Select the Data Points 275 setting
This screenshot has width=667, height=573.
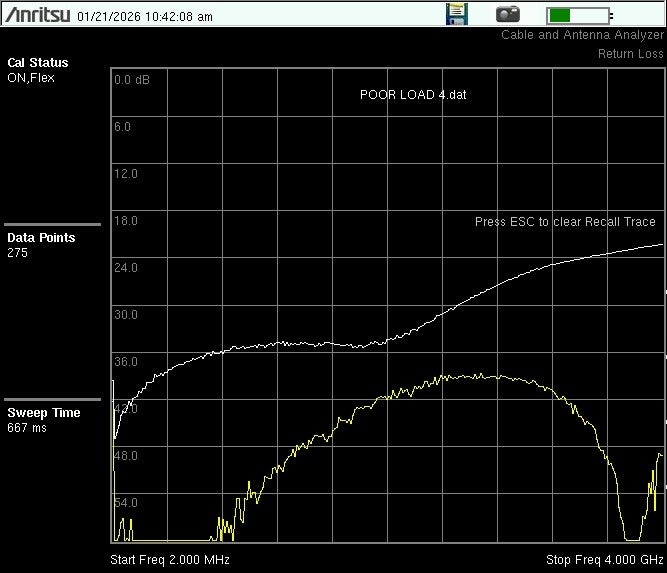point(41,245)
